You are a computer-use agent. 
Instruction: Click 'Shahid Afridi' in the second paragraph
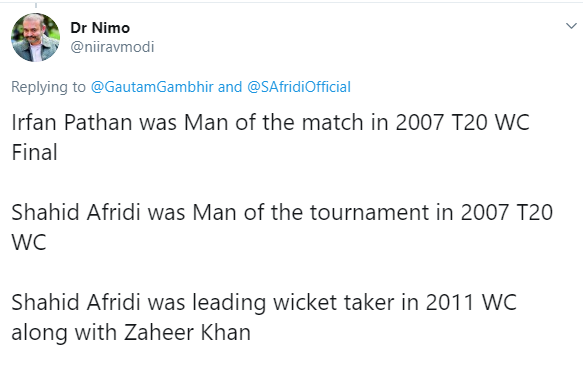76,213
